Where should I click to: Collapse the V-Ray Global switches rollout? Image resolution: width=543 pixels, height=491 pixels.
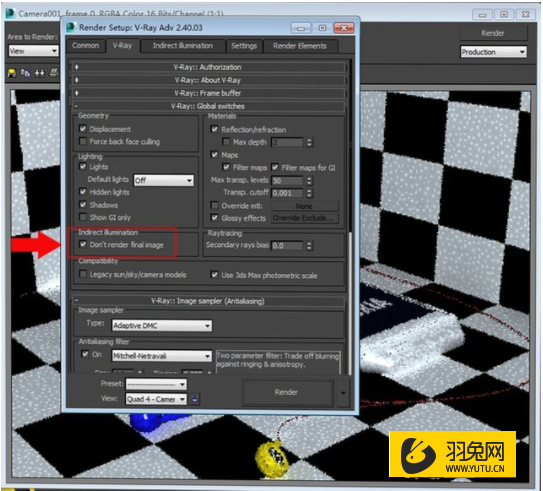208,106
